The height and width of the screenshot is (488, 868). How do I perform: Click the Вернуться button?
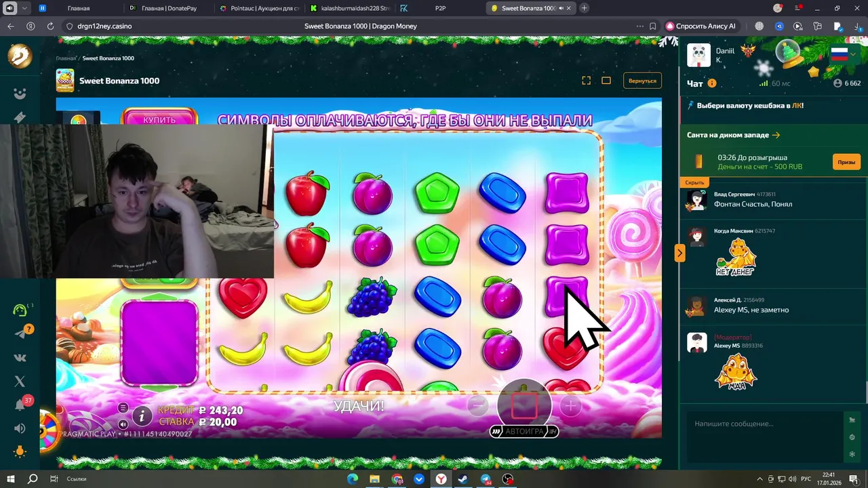642,81
